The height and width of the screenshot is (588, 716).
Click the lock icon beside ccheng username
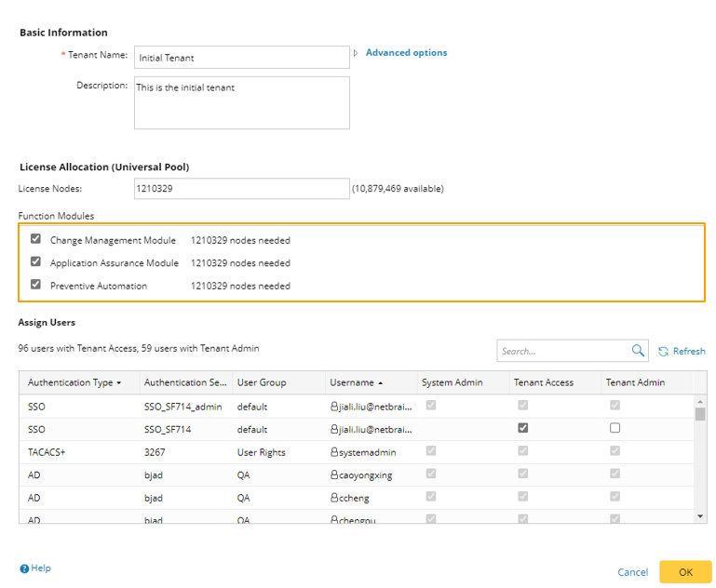tap(334, 497)
